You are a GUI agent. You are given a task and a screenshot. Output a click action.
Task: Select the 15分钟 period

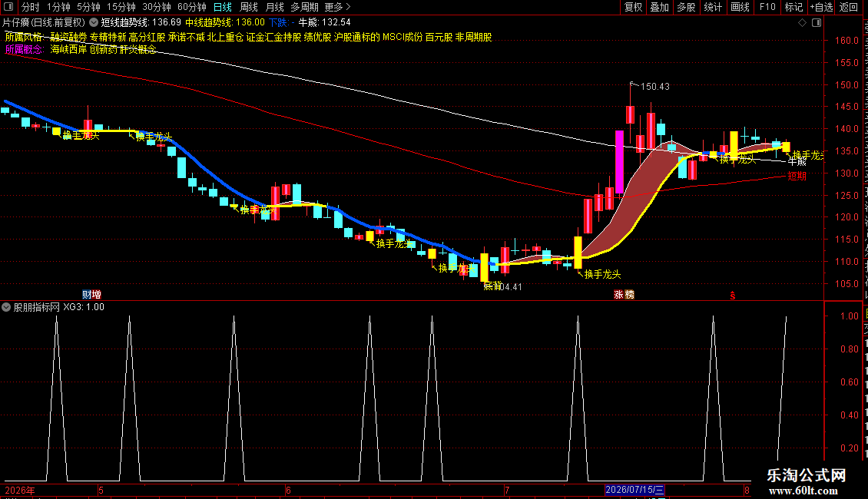(121, 7)
